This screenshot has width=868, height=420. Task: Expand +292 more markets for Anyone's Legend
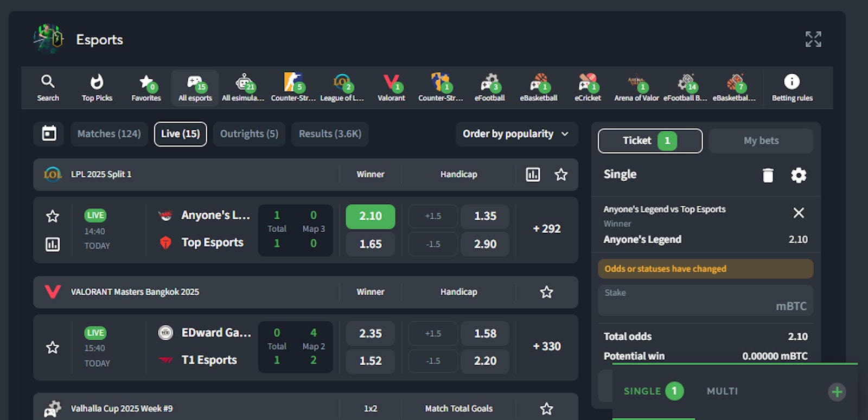point(546,229)
